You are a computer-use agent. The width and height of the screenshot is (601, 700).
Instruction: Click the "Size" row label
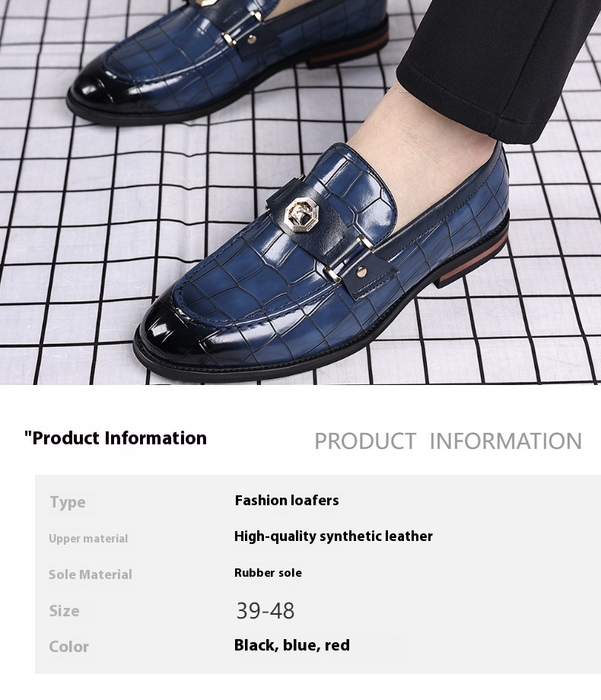tap(65, 611)
